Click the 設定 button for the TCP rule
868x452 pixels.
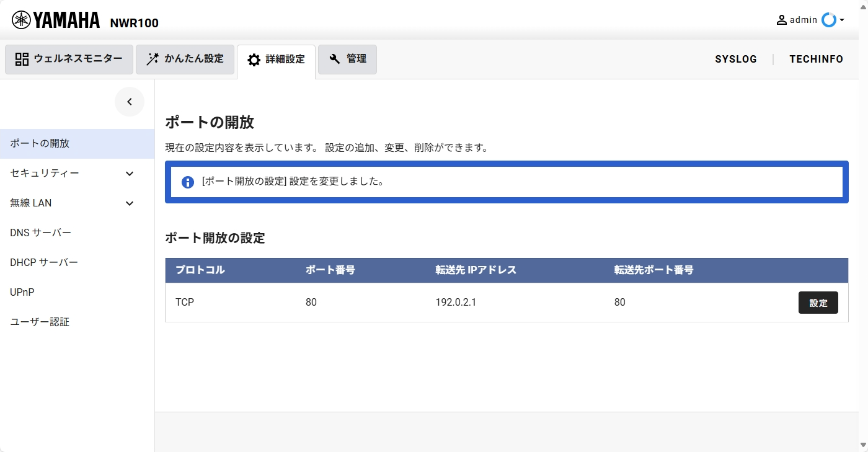[818, 303]
